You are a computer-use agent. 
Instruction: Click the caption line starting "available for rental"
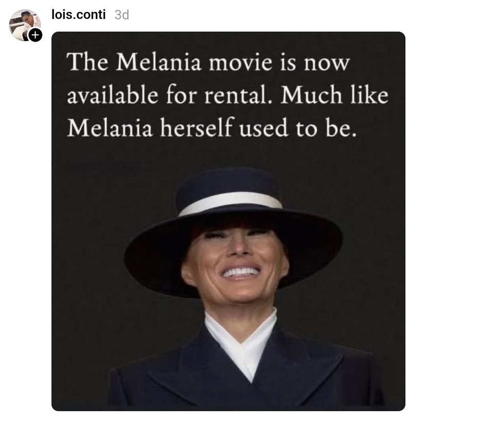coord(227,96)
